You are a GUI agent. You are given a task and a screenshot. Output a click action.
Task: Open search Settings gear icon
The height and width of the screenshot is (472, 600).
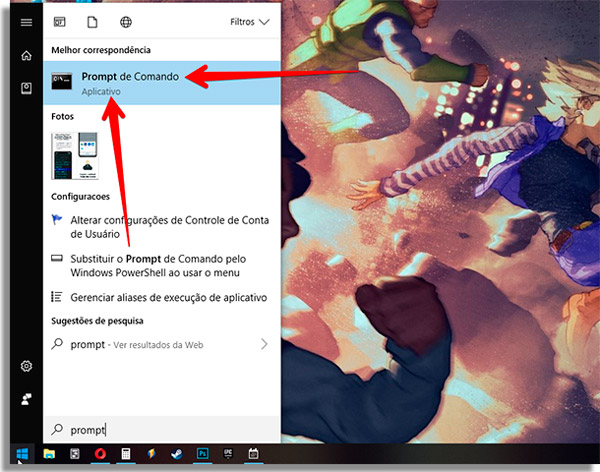[26, 366]
